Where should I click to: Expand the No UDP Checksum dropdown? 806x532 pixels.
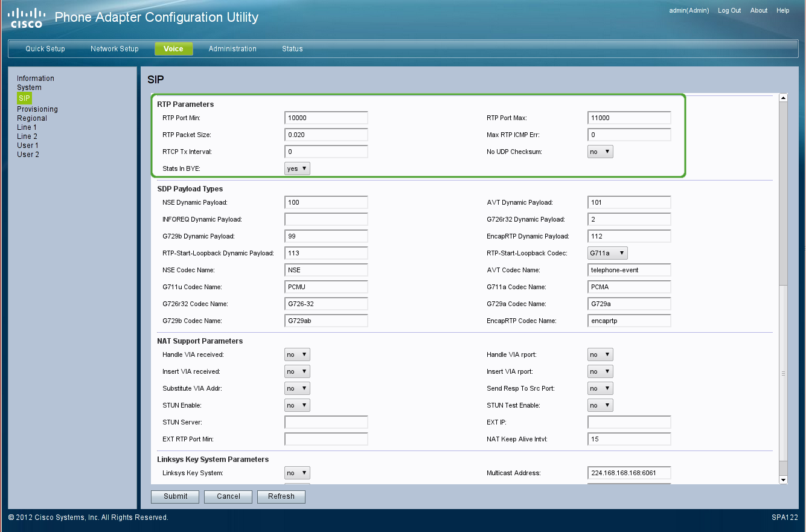[x=600, y=152]
